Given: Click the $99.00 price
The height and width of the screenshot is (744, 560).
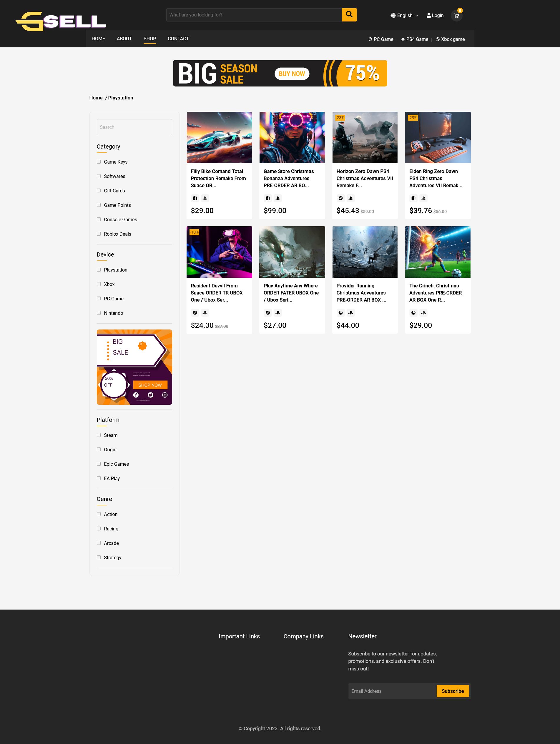Looking at the screenshot, I should click(275, 211).
